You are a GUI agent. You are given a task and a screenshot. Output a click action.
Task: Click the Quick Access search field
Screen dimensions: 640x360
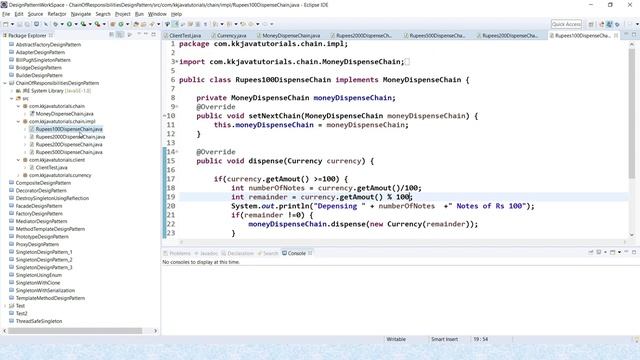coord(566,24)
